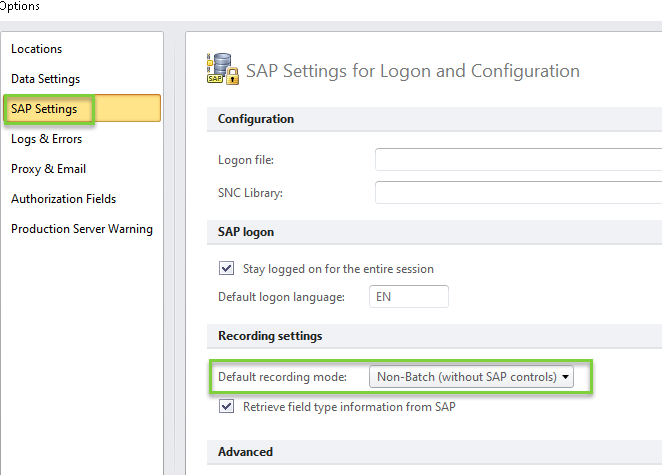Click the Advanced section header
Screen dimensions: 662x475
click(x=246, y=452)
